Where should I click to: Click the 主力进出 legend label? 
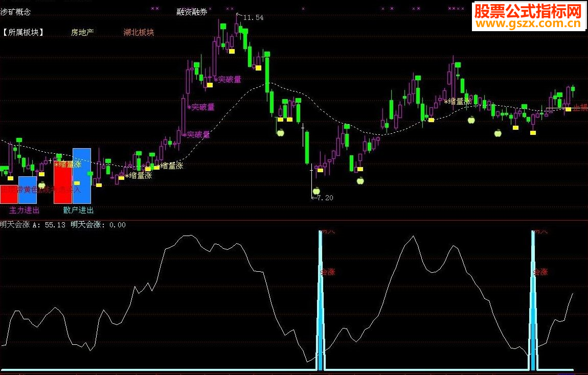pyautogui.click(x=24, y=210)
